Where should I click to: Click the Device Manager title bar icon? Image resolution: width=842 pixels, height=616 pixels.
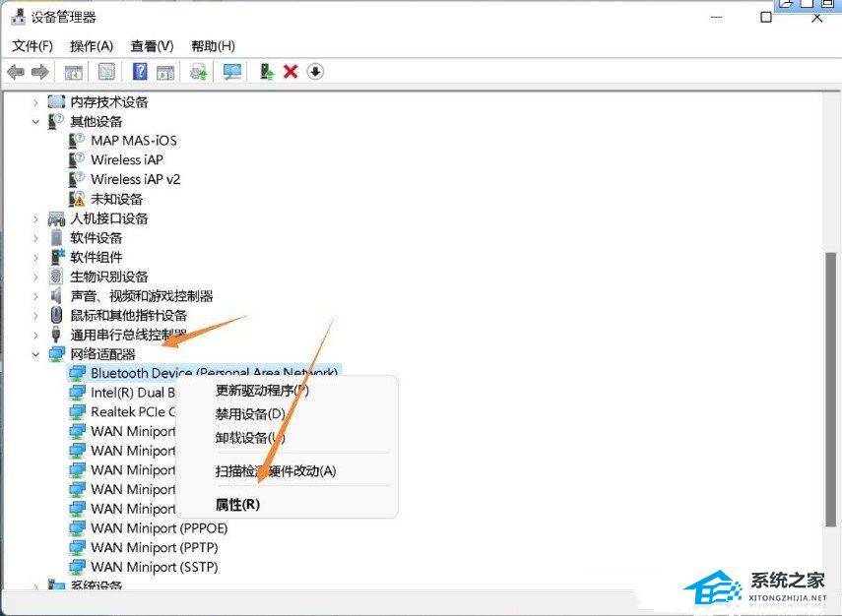[x=18, y=17]
